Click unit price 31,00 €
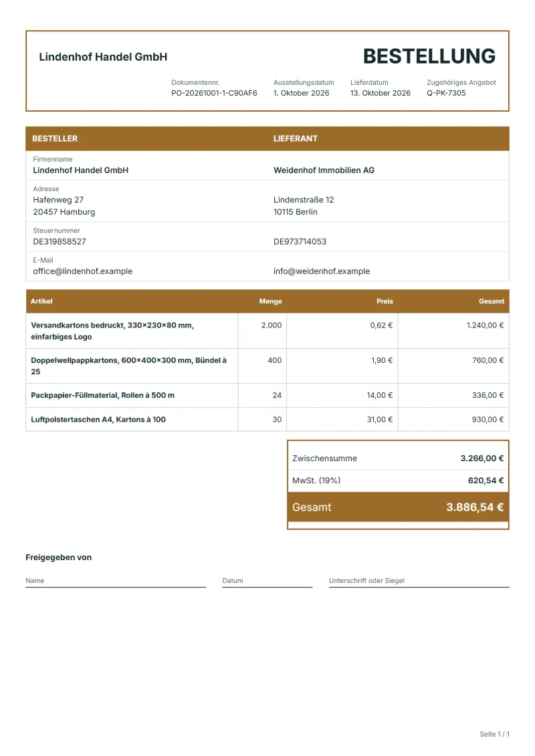This screenshot has height=756, width=535. [x=380, y=420]
